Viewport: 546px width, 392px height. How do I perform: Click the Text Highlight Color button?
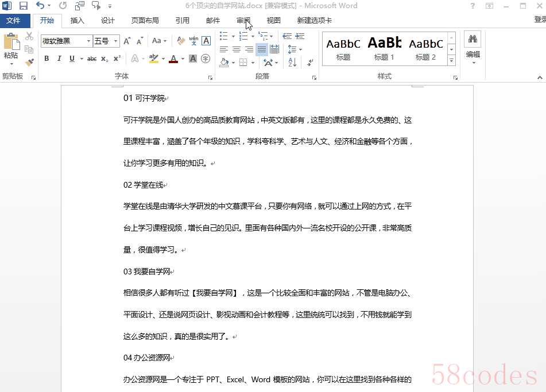153,59
